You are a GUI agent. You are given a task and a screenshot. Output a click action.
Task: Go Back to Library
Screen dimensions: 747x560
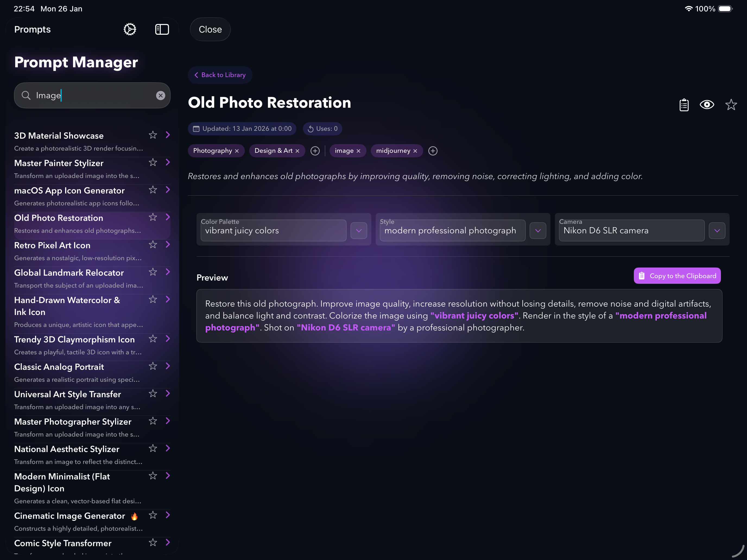tap(220, 75)
